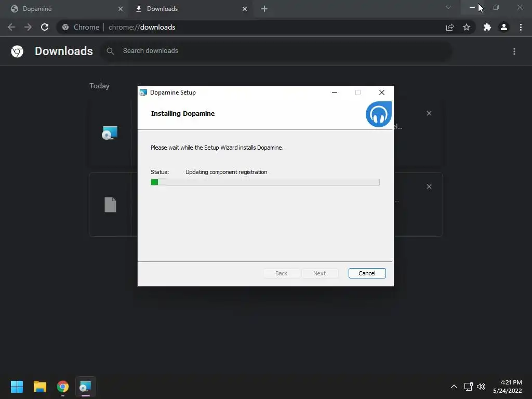Image resolution: width=532 pixels, height=399 pixels.
Task: Click the Dopamine headphones logo
Action: point(379,114)
